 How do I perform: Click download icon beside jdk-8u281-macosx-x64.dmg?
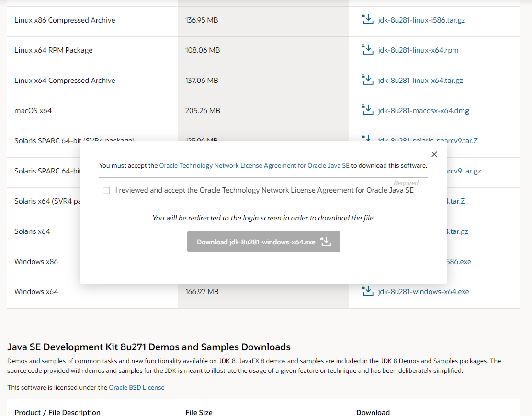pyautogui.click(x=367, y=110)
